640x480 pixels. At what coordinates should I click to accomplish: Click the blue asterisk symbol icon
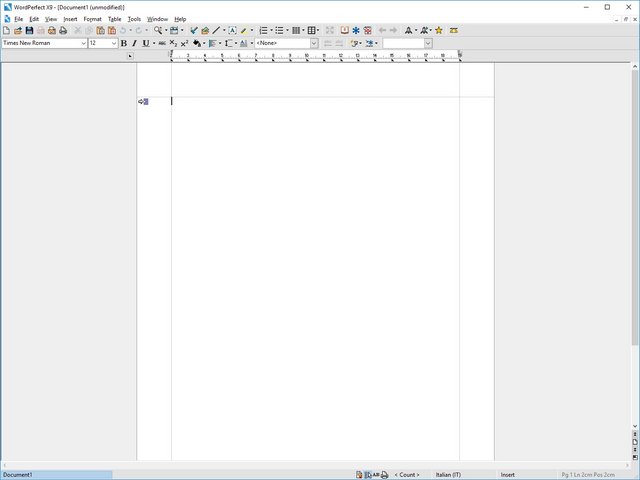point(356,31)
